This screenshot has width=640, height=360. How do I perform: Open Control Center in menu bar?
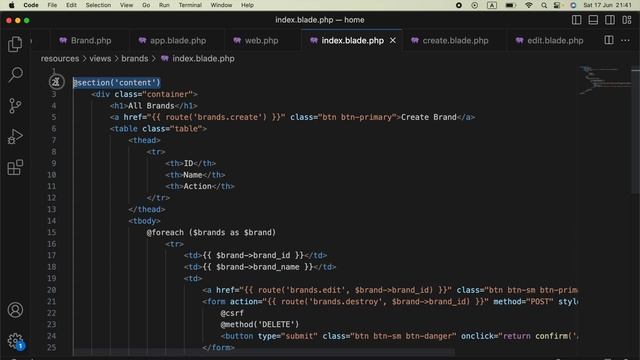click(557, 5)
